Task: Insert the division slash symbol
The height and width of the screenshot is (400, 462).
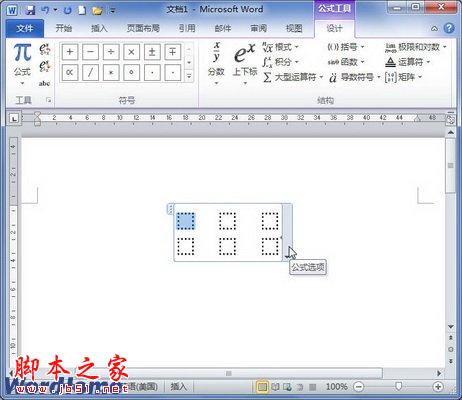Action: point(91,73)
